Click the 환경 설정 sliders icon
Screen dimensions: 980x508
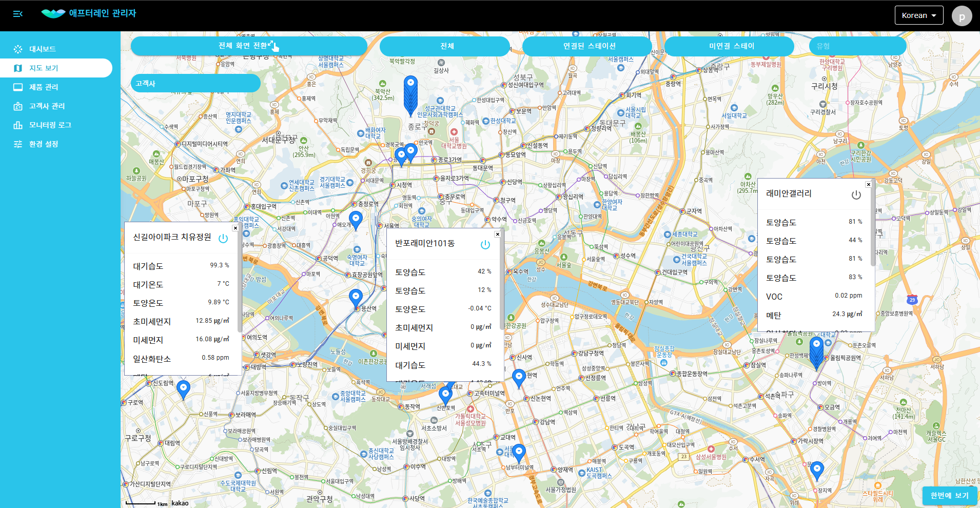[x=18, y=144]
